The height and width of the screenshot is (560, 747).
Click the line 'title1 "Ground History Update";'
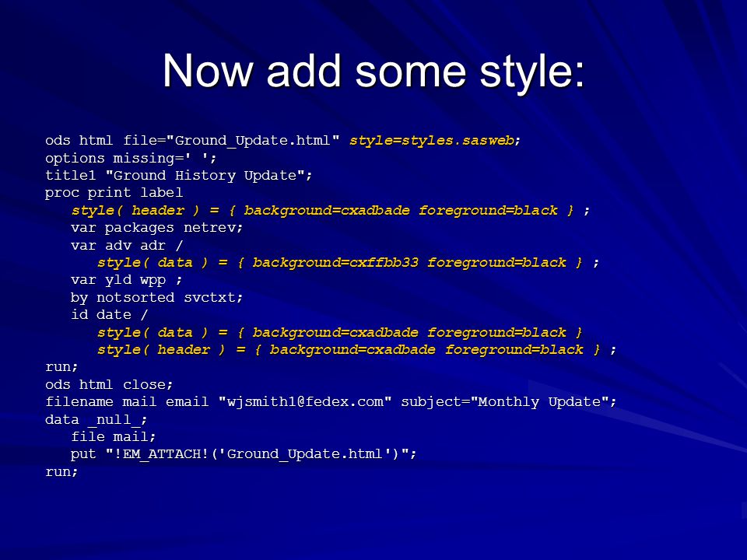click(179, 175)
